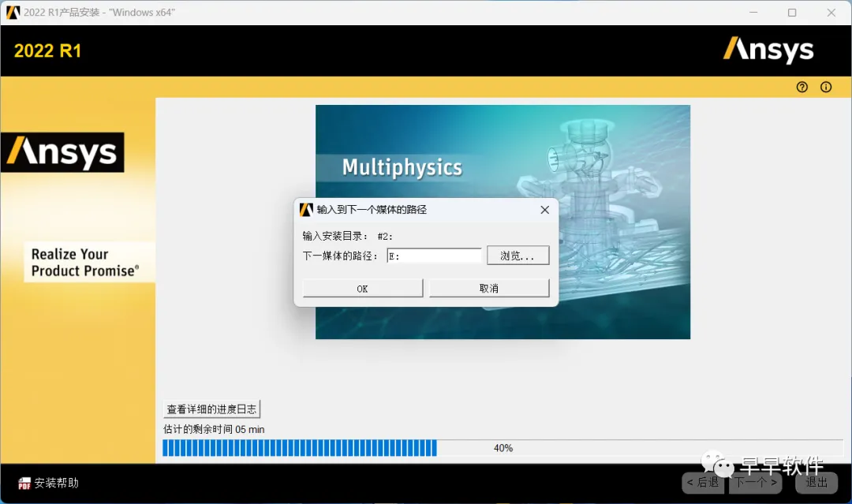Click the 浏览... browse button
This screenshot has width=852, height=504.
point(518,256)
